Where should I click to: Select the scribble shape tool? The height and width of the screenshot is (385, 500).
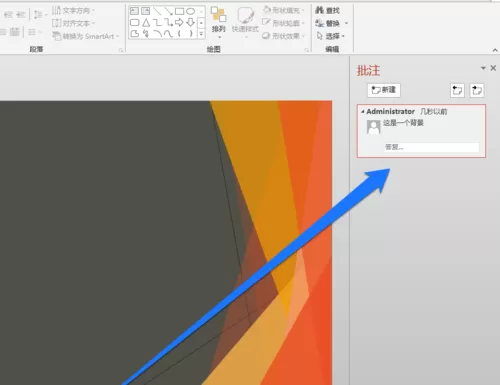point(146,34)
